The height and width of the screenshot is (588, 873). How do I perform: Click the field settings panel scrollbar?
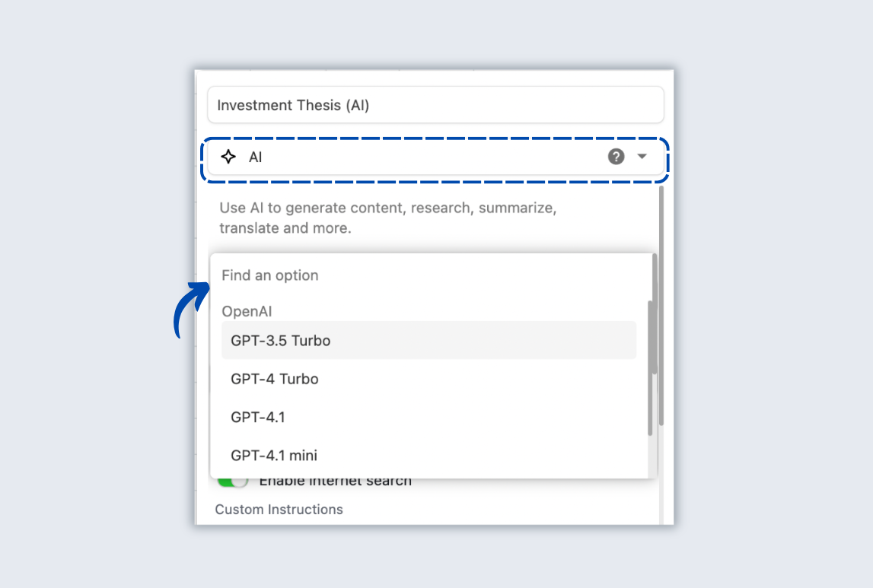click(x=661, y=304)
